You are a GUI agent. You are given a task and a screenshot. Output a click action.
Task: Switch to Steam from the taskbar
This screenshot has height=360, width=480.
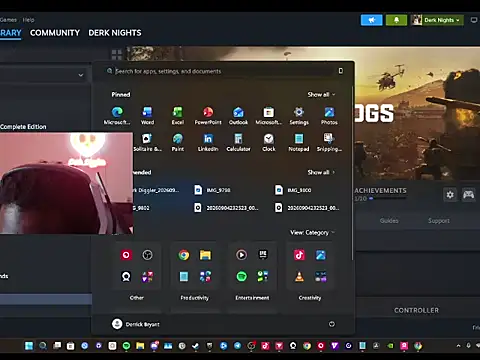196,346
